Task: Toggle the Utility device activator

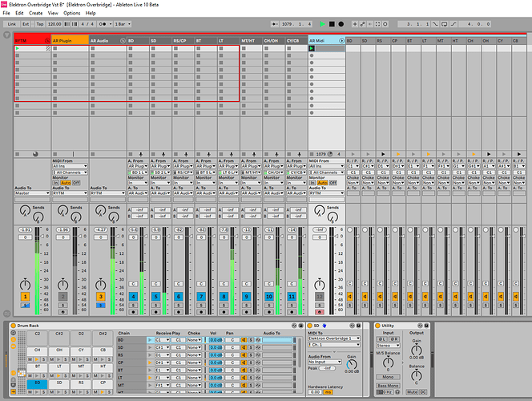Action: click(x=377, y=326)
